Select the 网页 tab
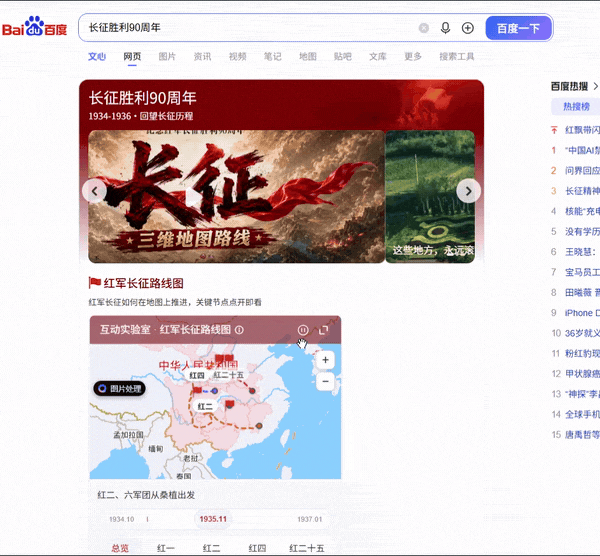Screen dimensions: 600x556 pos(132,57)
